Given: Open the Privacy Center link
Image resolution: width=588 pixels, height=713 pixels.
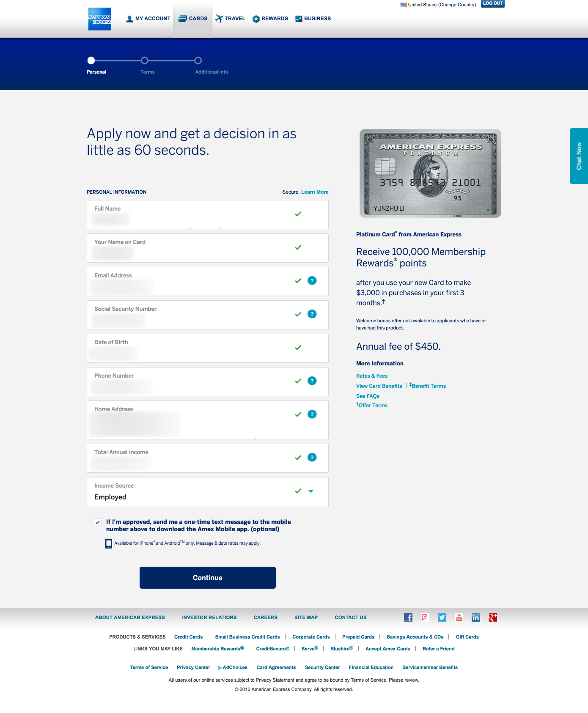Looking at the screenshot, I should (x=193, y=667).
